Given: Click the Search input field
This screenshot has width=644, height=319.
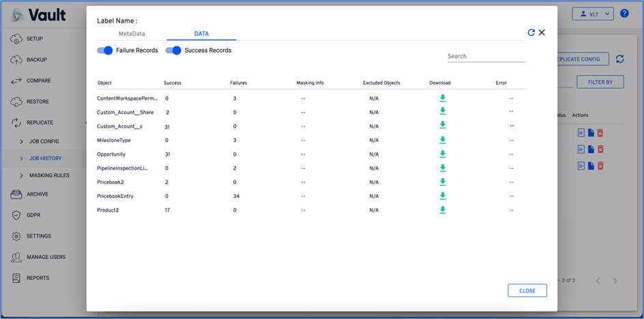Looking at the screenshot, I should 486,56.
